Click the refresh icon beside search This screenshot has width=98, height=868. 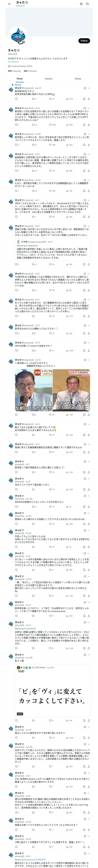pyautogui.click(x=81, y=4)
